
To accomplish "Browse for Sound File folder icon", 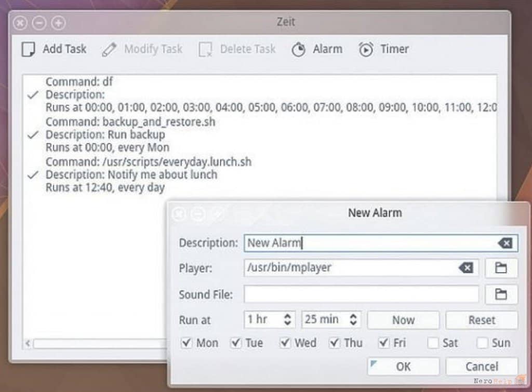I will tap(501, 294).
